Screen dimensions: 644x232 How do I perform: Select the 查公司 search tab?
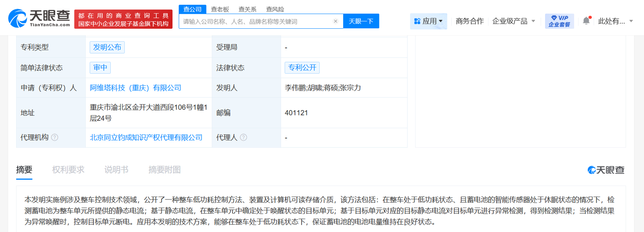192,9
